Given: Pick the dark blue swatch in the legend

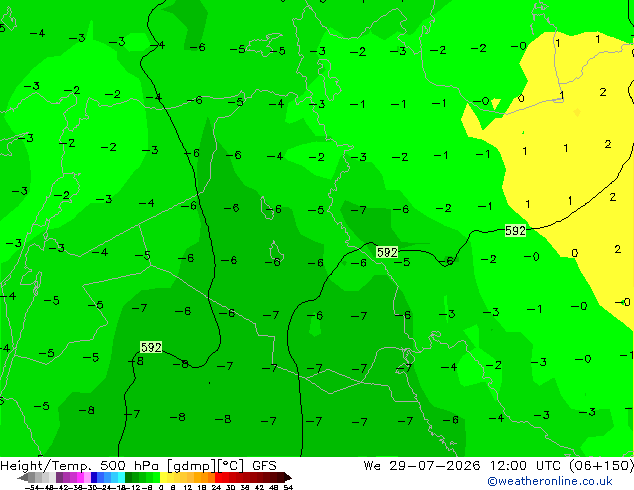Looking at the screenshot, I should pyautogui.click(x=94, y=477).
